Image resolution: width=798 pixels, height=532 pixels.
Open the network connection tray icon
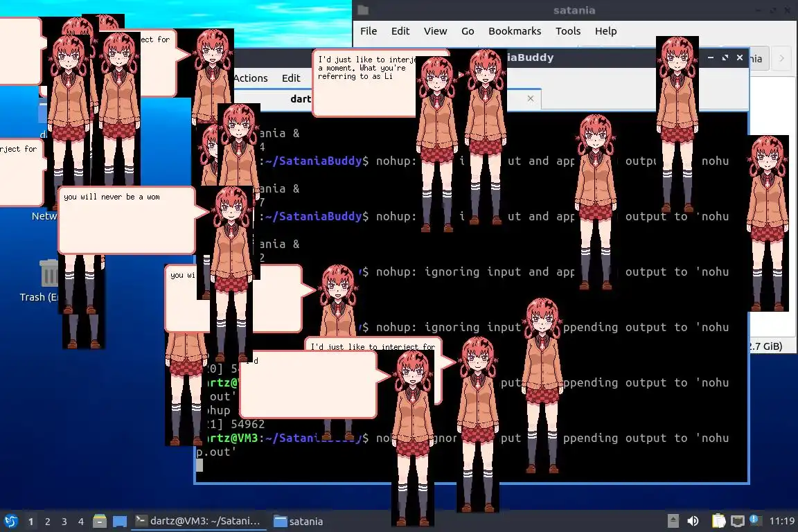(738, 521)
